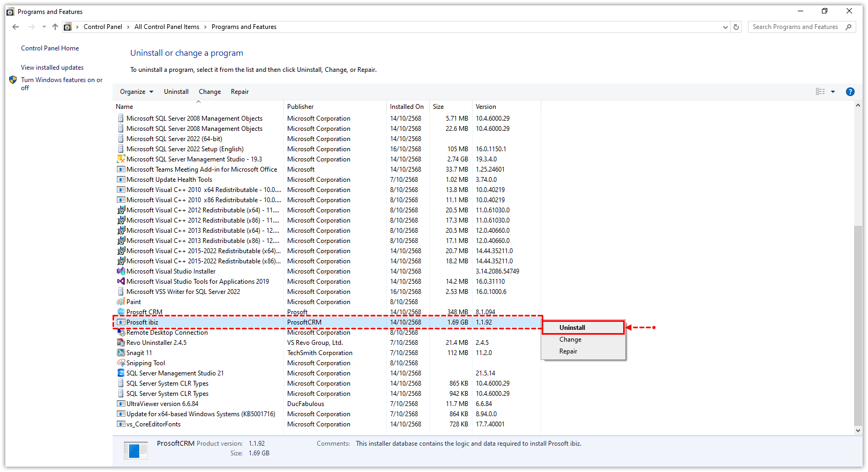Expand the view options dropdown arrow
Image resolution: width=868 pixels, height=472 pixels.
[833, 92]
